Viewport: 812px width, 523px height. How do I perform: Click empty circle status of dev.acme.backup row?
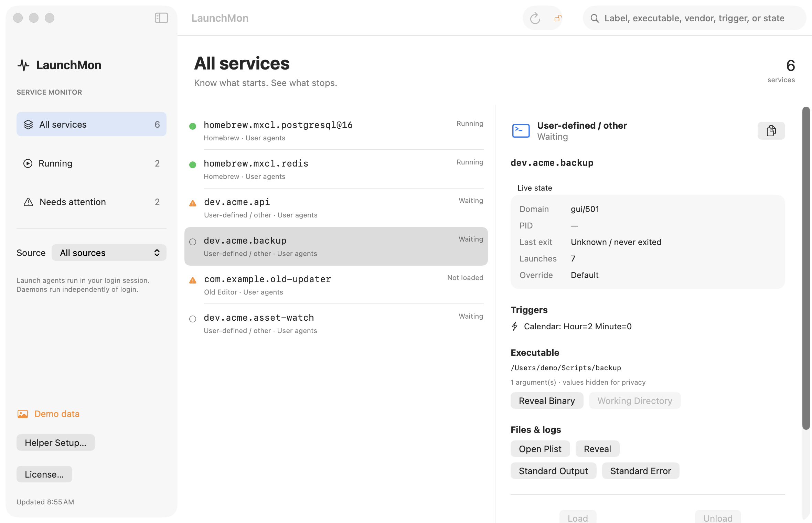coord(193,242)
